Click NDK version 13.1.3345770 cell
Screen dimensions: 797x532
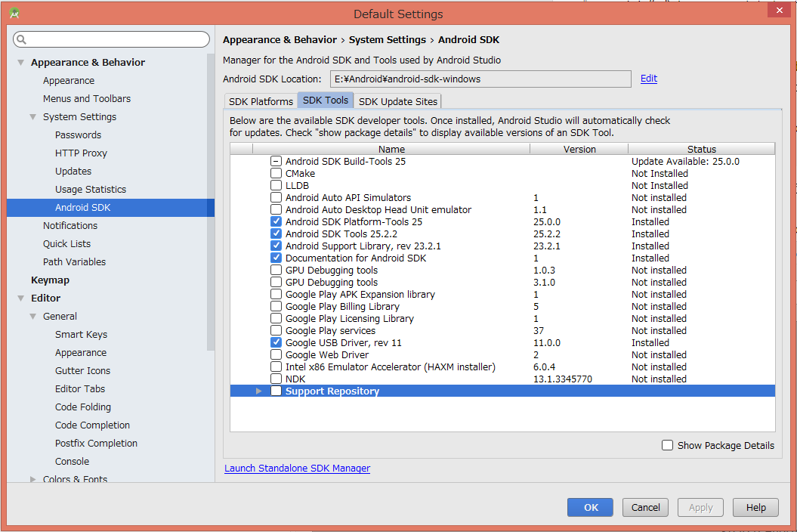[x=563, y=379]
